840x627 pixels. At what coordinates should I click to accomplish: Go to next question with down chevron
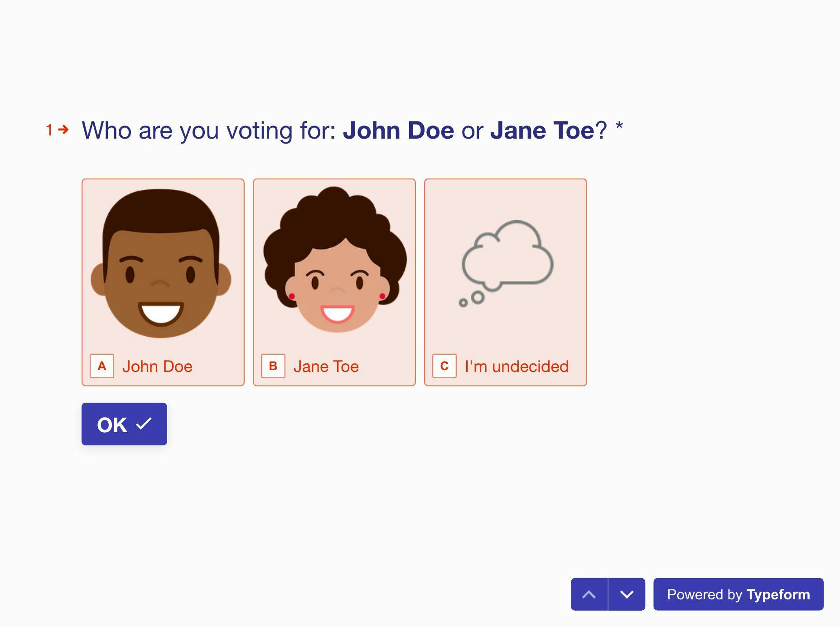pos(627,594)
